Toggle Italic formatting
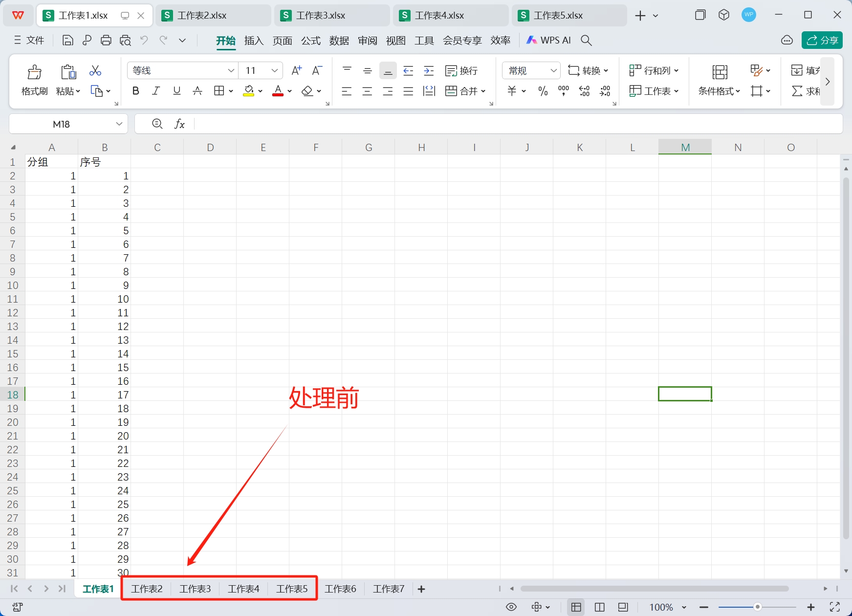The height and width of the screenshot is (616, 852). tap(156, 91)
